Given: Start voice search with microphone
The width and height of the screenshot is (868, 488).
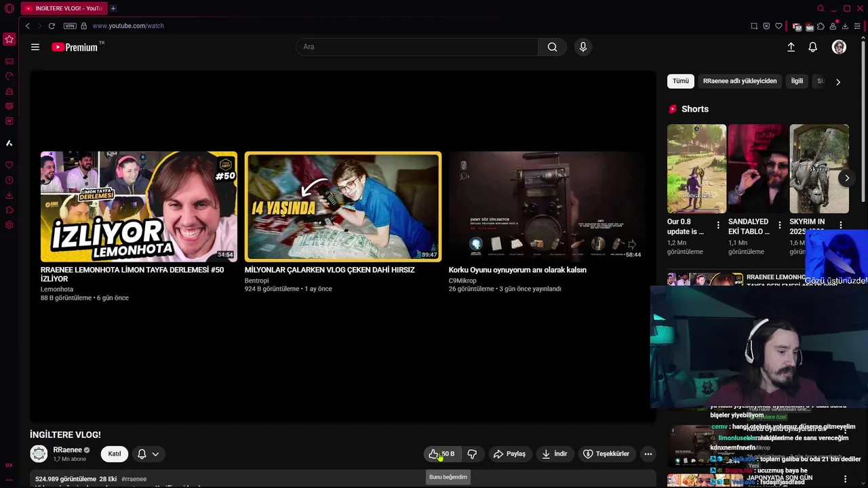Looking at the screenshot, I should (x=583, y=47).
